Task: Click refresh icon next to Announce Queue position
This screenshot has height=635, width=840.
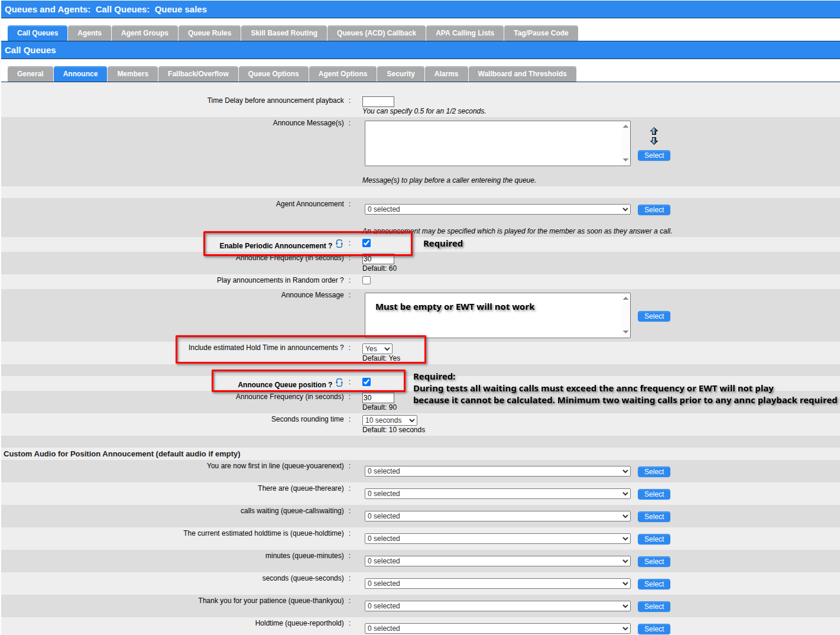Action: click(x=339, y=383)
